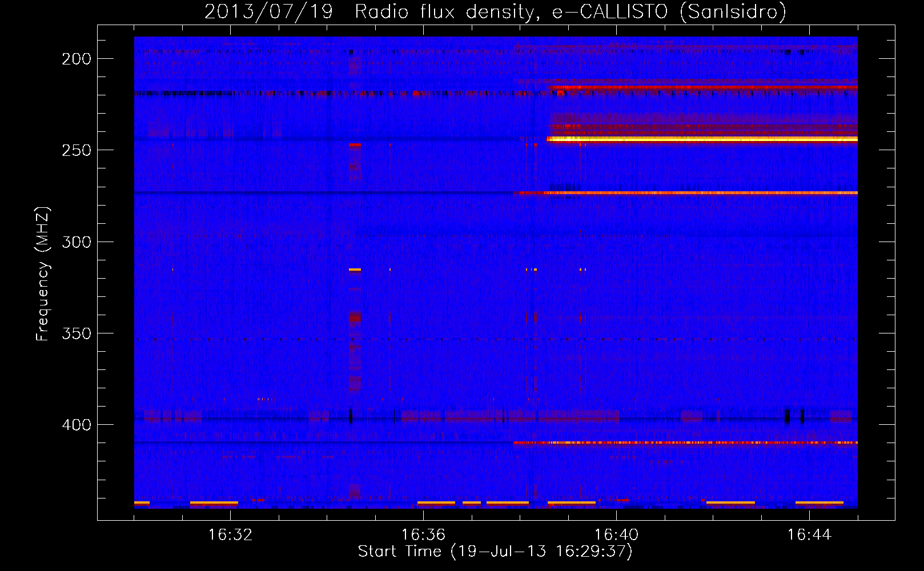
Task: Click the plot title '2013/07/19 Radio flux density'
Action: (x=495, y=11)
